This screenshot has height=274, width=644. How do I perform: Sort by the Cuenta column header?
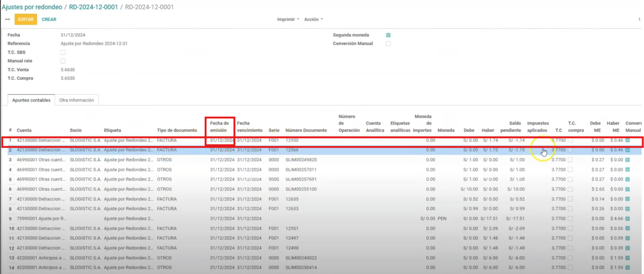pyautogui.click(x=24, y=130)
